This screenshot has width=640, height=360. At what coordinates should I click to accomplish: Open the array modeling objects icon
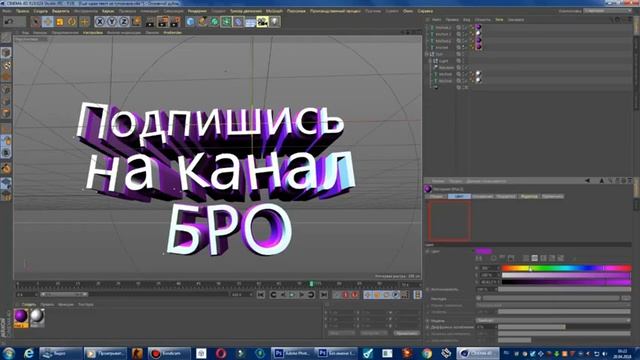[x=226, y=22]
